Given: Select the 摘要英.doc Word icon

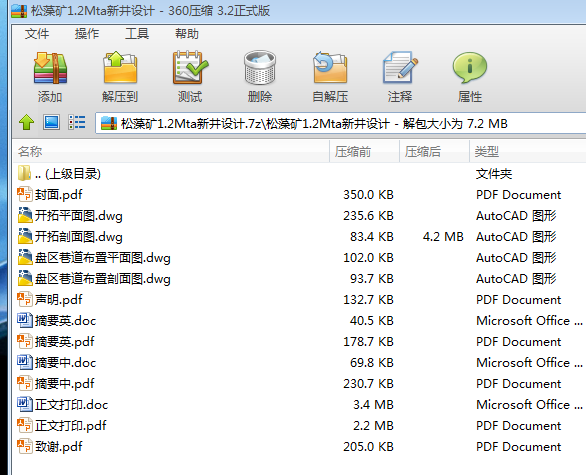Looking at the screenshot, I should tap(25, 320).
